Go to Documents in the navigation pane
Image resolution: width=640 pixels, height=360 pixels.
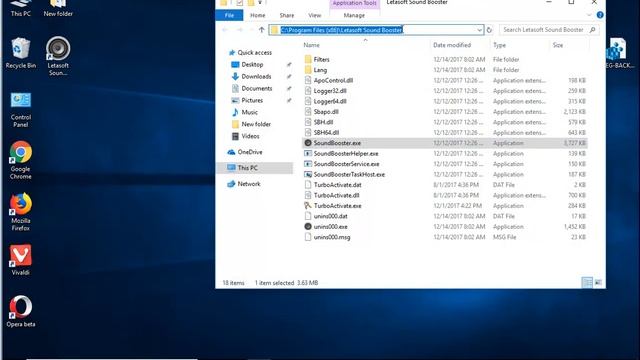(x=257, y=88)
